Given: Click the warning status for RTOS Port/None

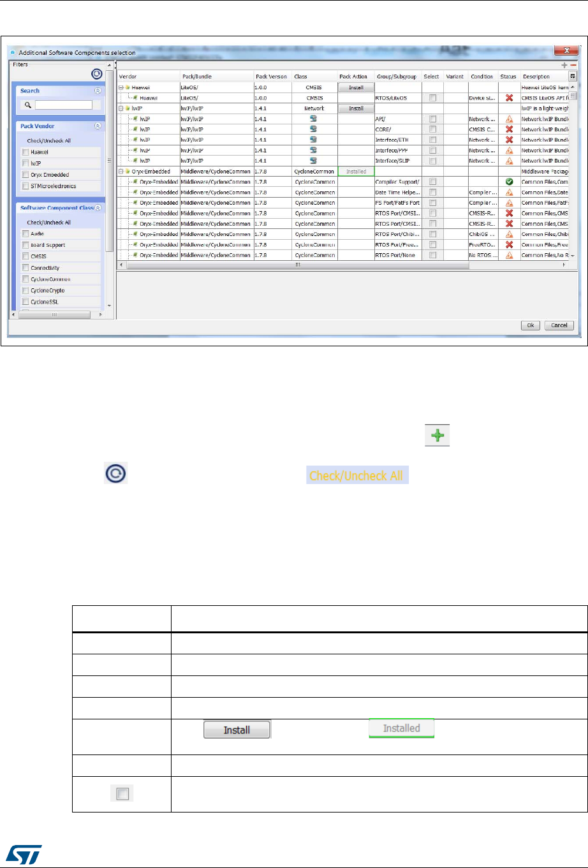Looking at the screenshot, I should (x=509, y=255).
